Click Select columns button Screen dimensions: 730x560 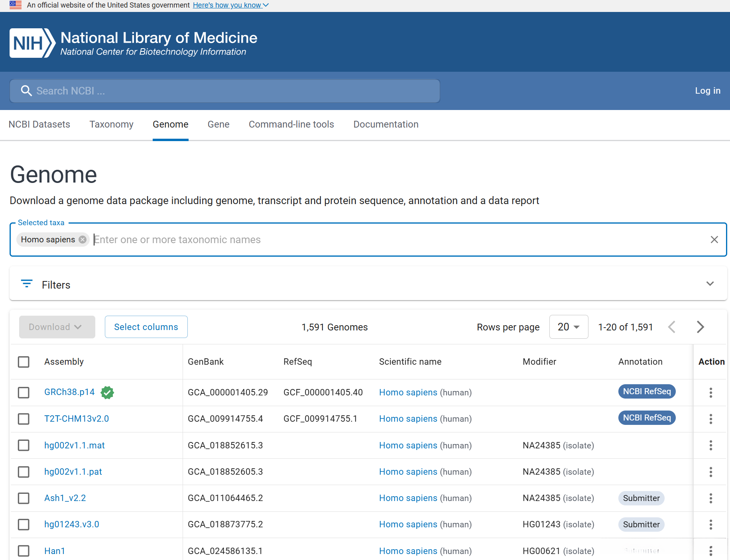pyautogui.click(x=146, y=327)
